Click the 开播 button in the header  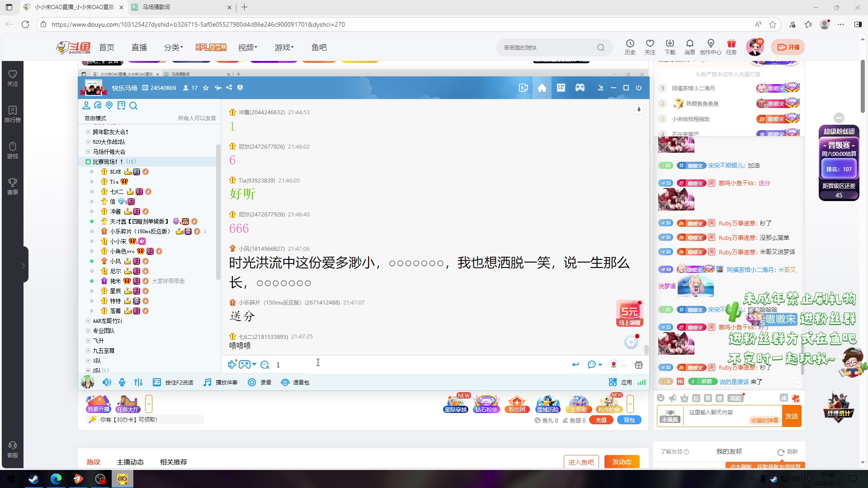click(x=788, y=47)
